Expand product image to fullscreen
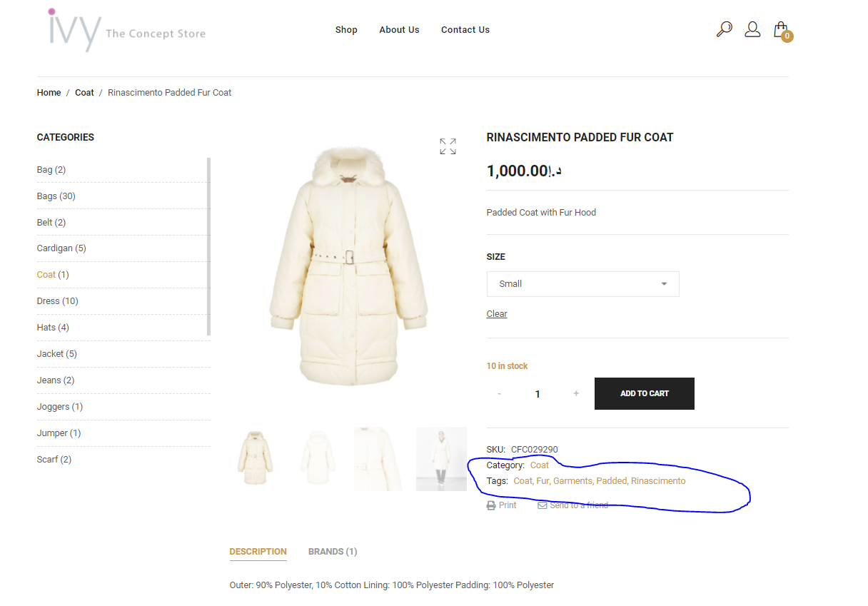Screen dimensions: 868x606 pyautogui.click(x=448, y=146)
